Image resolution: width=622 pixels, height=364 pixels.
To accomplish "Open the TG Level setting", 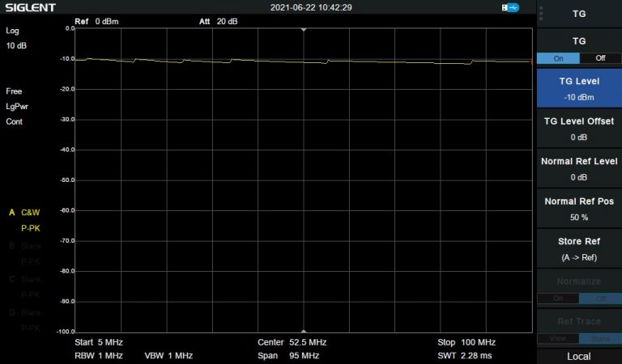I will pos(579,88).
